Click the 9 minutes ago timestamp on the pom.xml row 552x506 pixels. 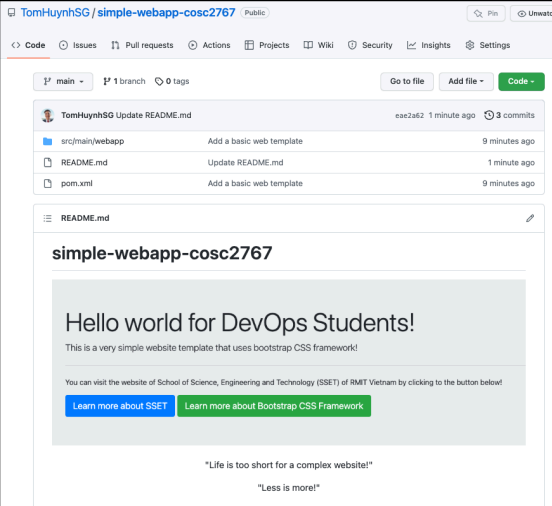point(508,183)
